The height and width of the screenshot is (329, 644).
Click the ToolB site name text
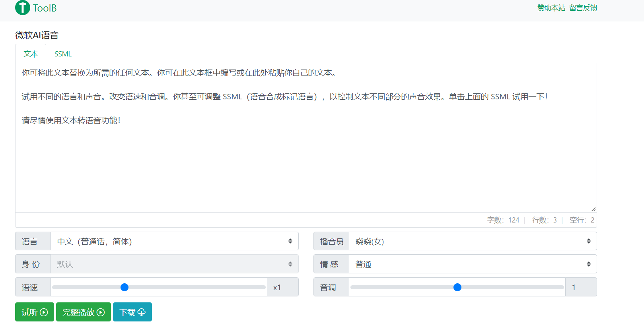45,8
